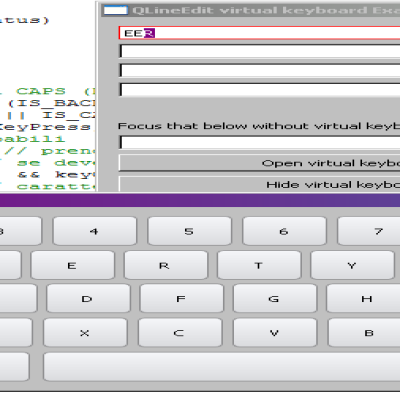The image size is (400, 400).
Task: Tap the V key on virtual keyboard
Action: coord(275,332)
